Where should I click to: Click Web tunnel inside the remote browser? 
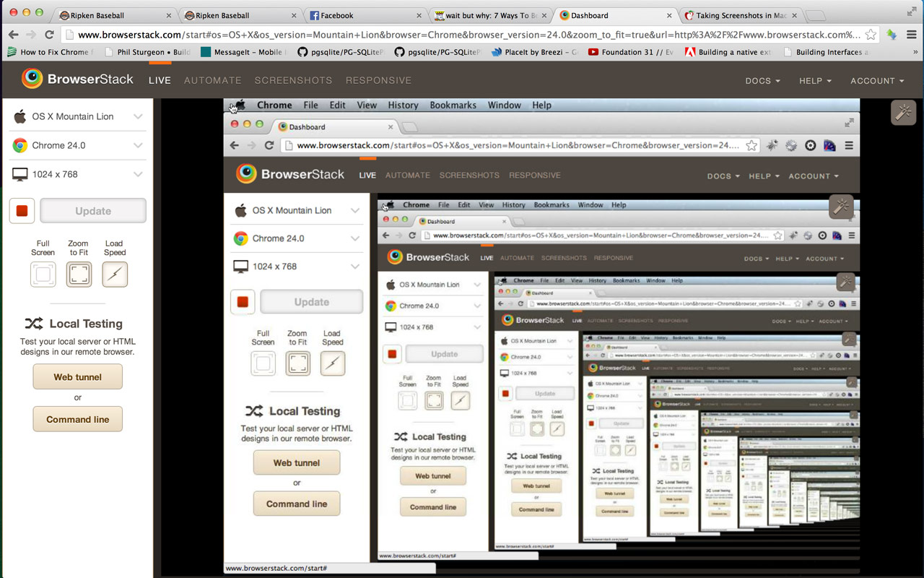coord(297,463)
